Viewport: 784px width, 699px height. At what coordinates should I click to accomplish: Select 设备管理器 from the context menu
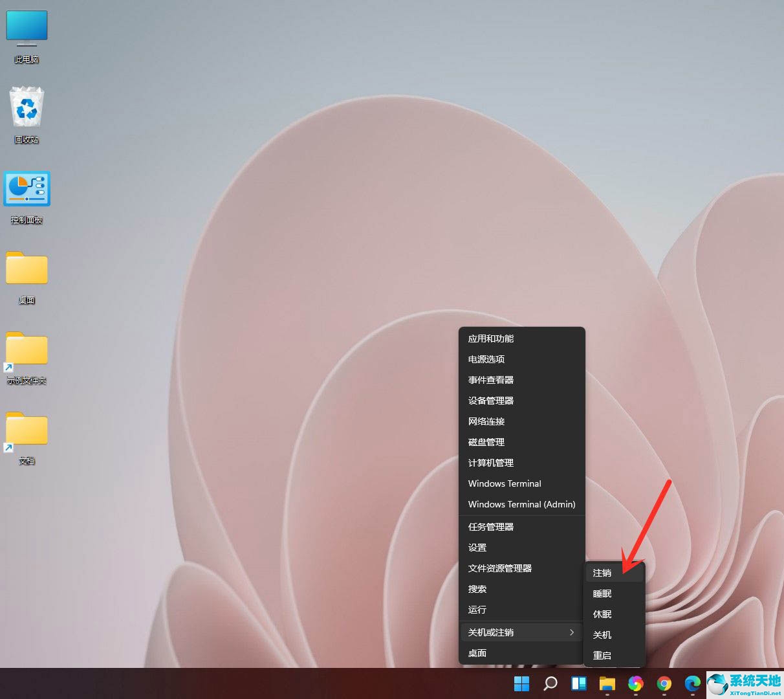pos(490,400)
